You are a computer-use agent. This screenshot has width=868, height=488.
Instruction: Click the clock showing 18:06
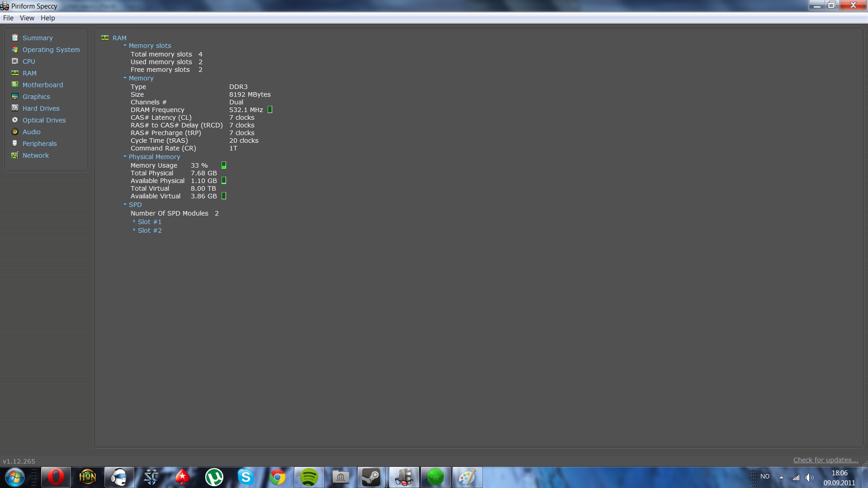click(840, 473)
